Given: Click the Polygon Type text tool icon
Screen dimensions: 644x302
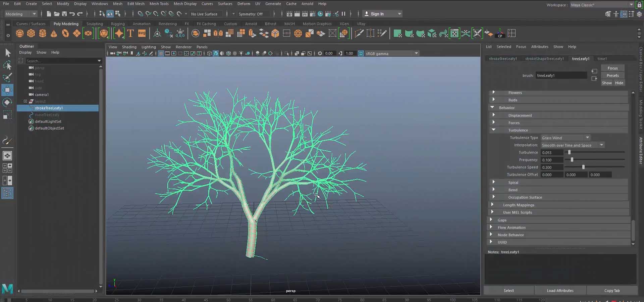Looking at the screenshot, I should click(x=130, y=34).
